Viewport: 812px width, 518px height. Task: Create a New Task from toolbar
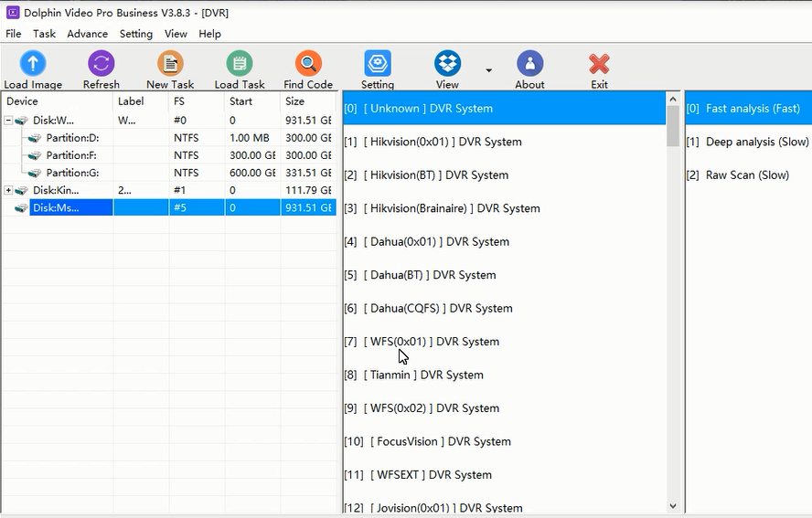point(170,64)
